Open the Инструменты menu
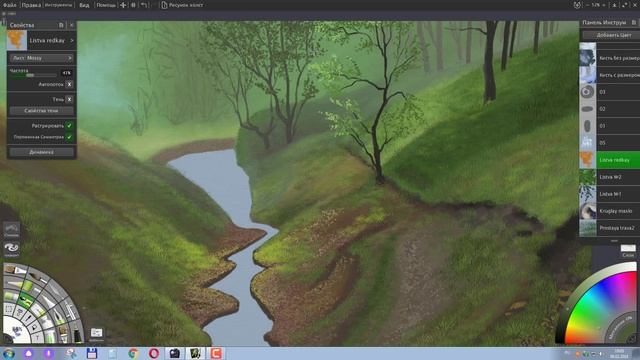Screen dimensions: 640x360 [58, 5]
